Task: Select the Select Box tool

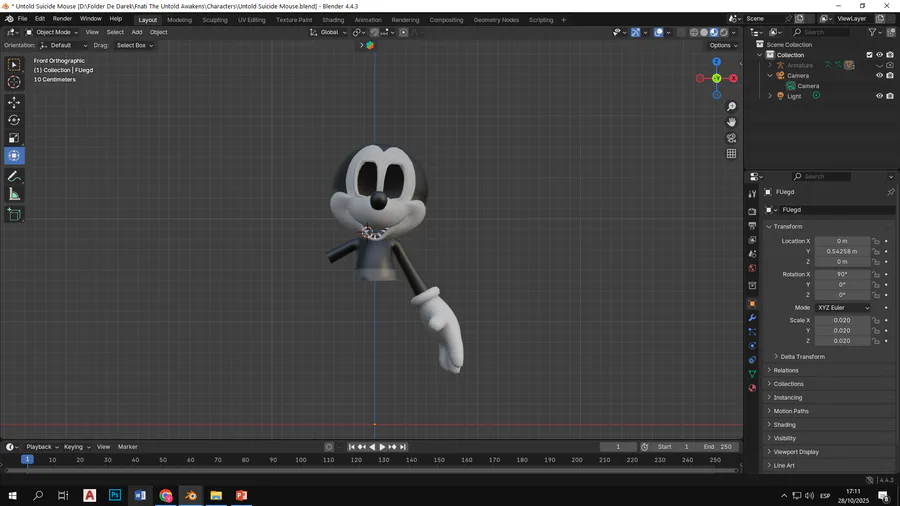Action: click(x=14, y=65)
